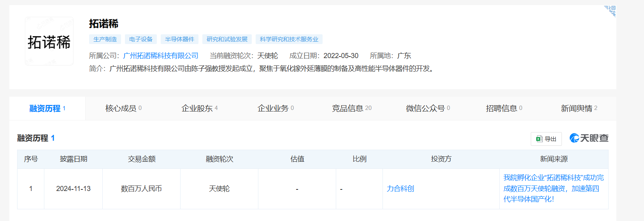Click the 半导体器件 tag
This screenshot has height=221, width=644.
click(x=179, y=39)
